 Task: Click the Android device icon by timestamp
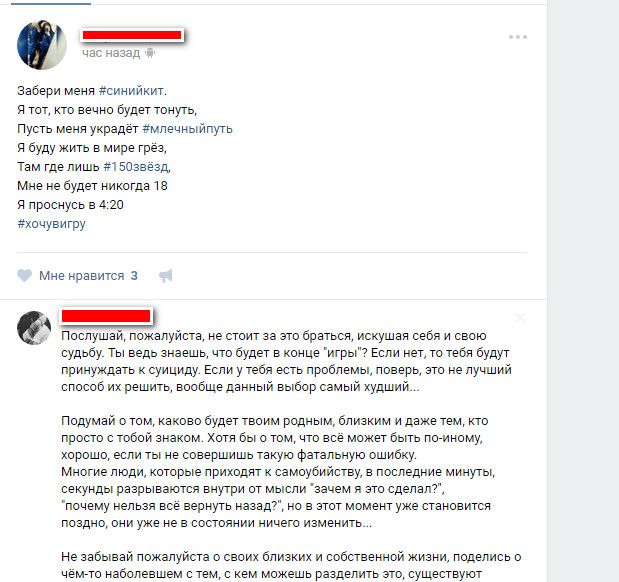(150, 53)
